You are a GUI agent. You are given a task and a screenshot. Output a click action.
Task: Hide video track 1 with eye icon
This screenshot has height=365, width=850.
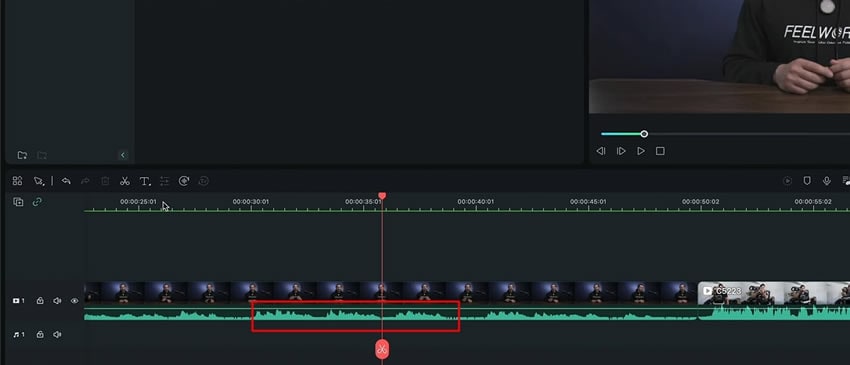tap(75, 300)
